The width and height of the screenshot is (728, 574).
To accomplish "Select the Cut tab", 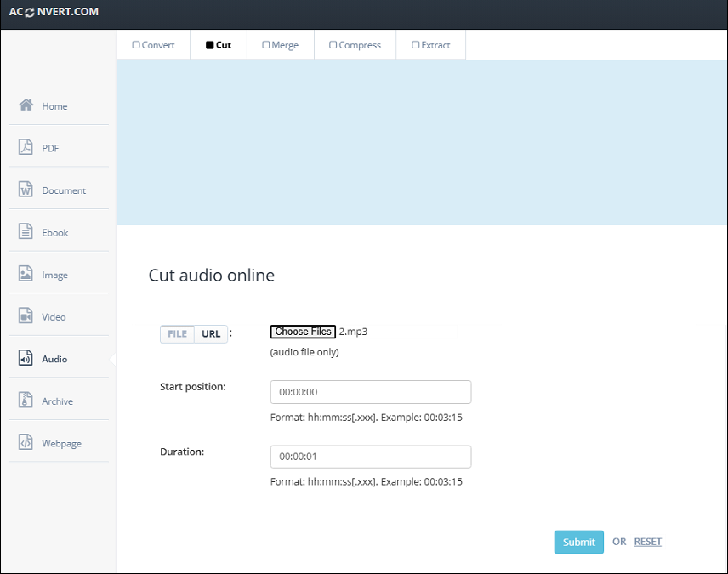I will tap(219, 45).
